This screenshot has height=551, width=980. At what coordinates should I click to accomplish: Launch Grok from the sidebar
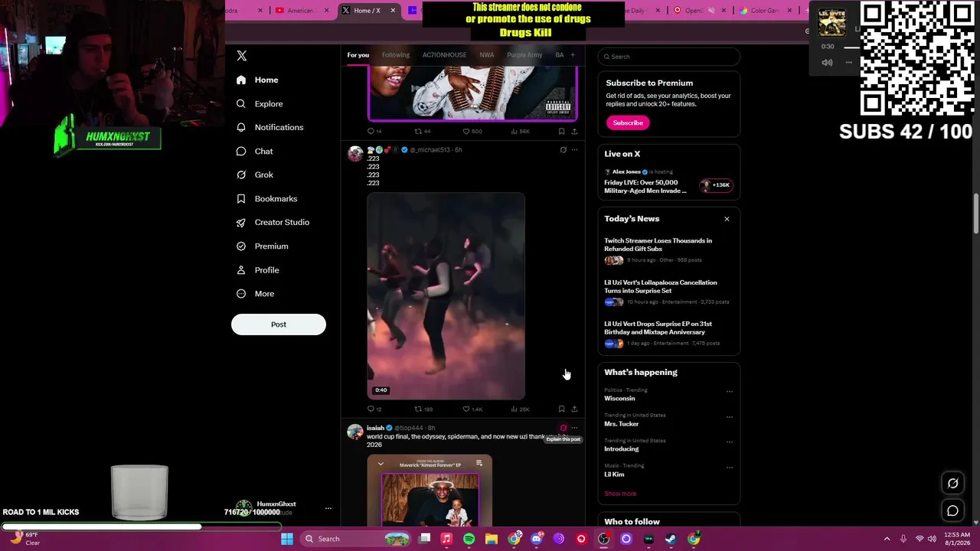254,174
